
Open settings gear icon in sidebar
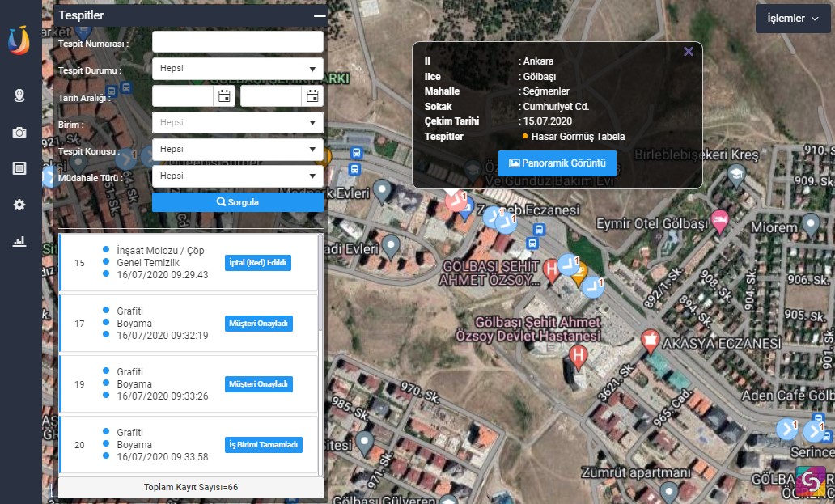[19, 205]
